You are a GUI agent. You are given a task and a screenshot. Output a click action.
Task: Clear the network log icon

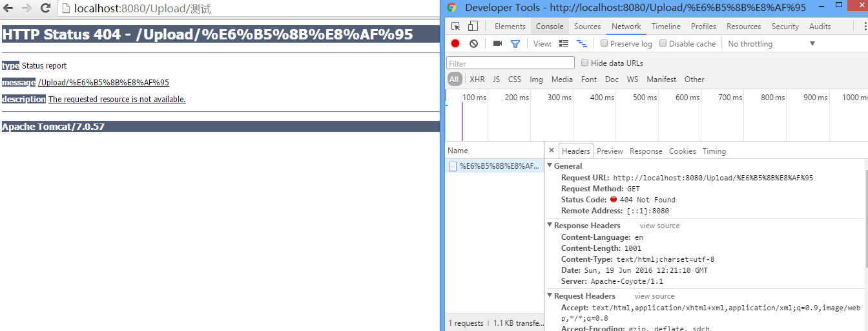(473, 43)
